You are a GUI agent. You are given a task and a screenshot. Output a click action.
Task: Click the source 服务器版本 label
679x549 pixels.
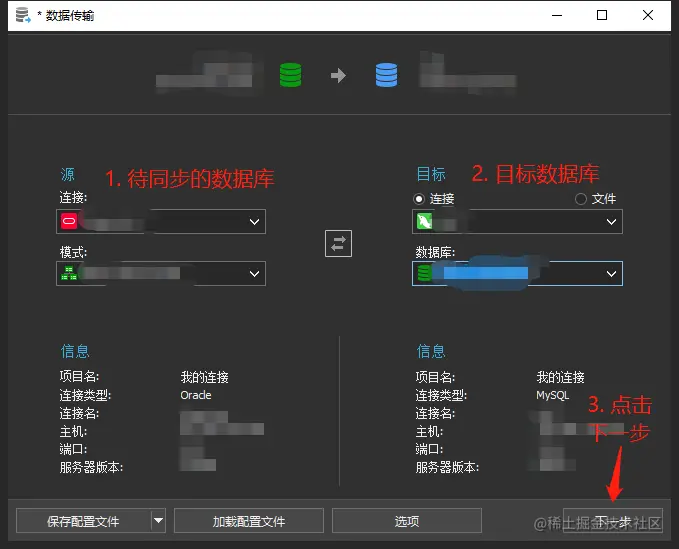tap(91, 467)
